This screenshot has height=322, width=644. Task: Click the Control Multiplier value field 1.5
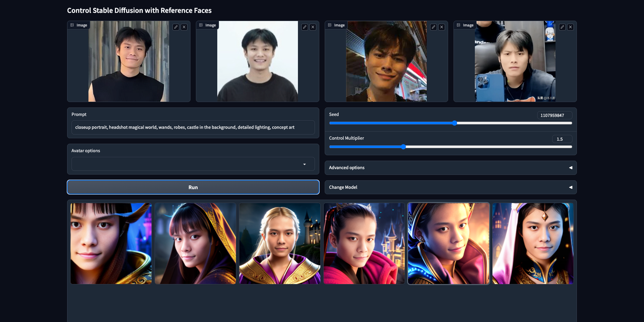coord(562,139)
